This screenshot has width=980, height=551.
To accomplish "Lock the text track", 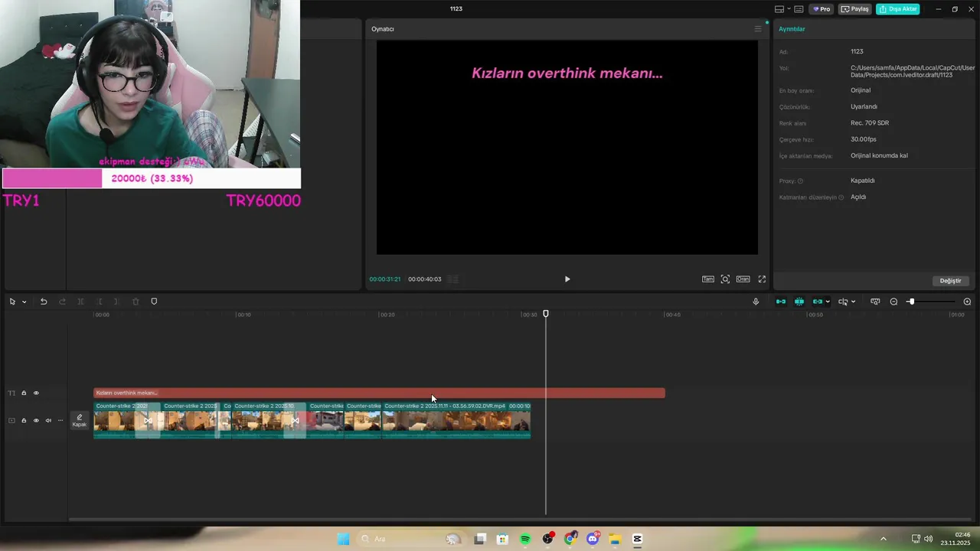I will coord(24,393).
